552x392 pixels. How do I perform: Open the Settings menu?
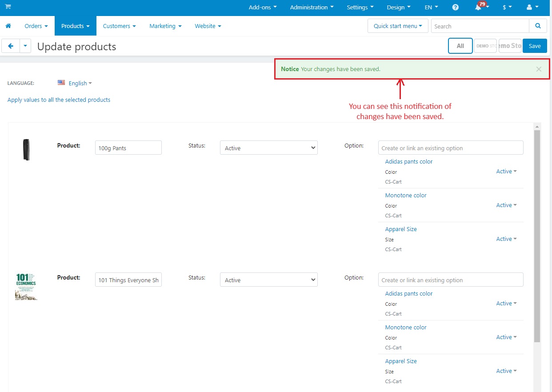pyautogui.click(x=360, y=8)
